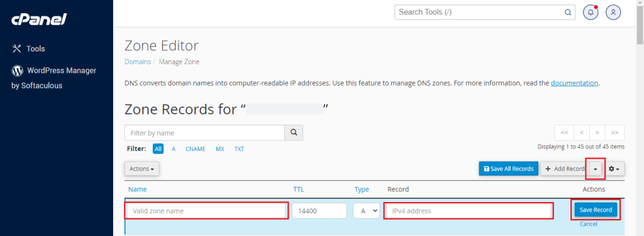Filter records by A type
The width and height of the screenshot is (644, 236).
[174, 149]
